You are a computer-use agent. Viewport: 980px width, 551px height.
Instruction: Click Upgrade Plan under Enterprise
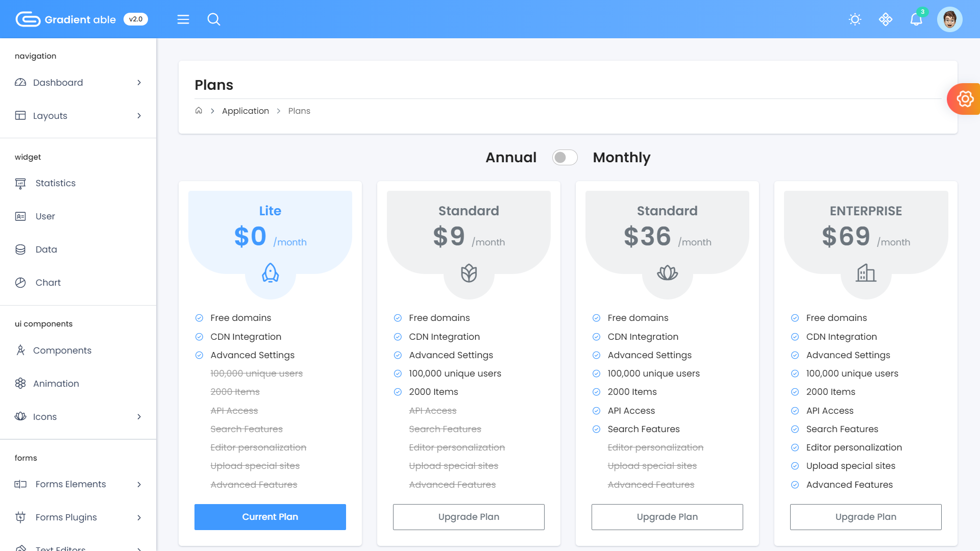(x=866, y=517)
